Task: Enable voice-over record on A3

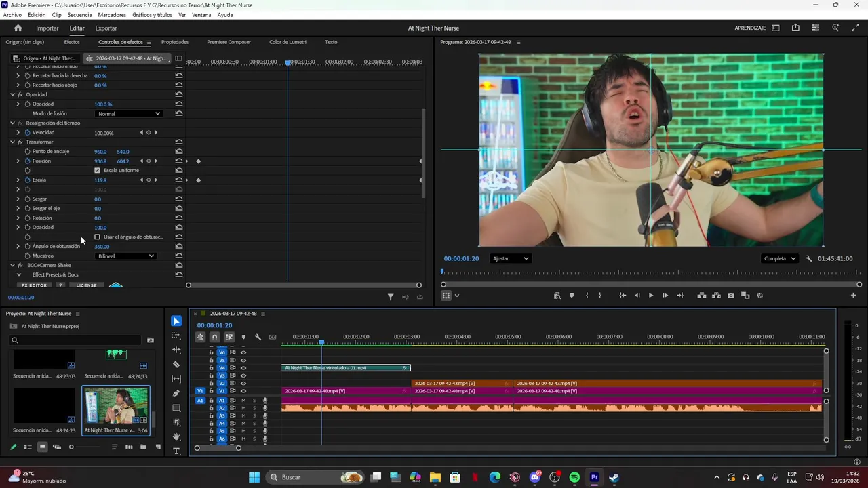Action: [x=265, y=415]
